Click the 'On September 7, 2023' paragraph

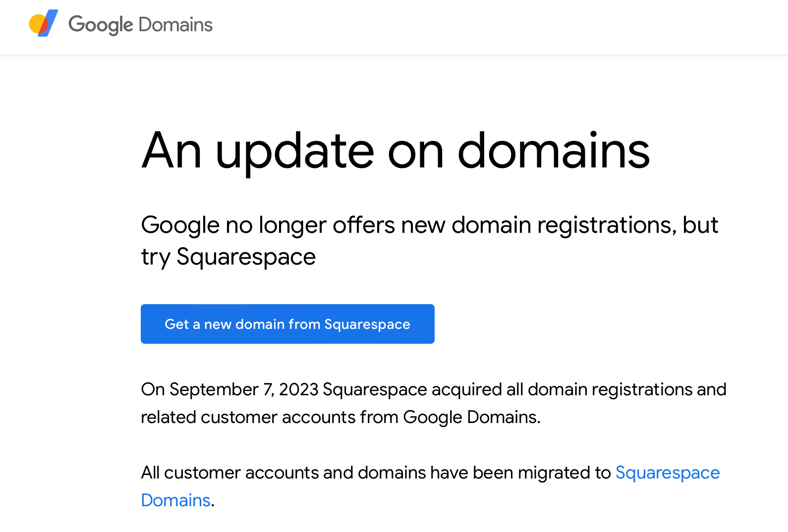click(434, 403)
